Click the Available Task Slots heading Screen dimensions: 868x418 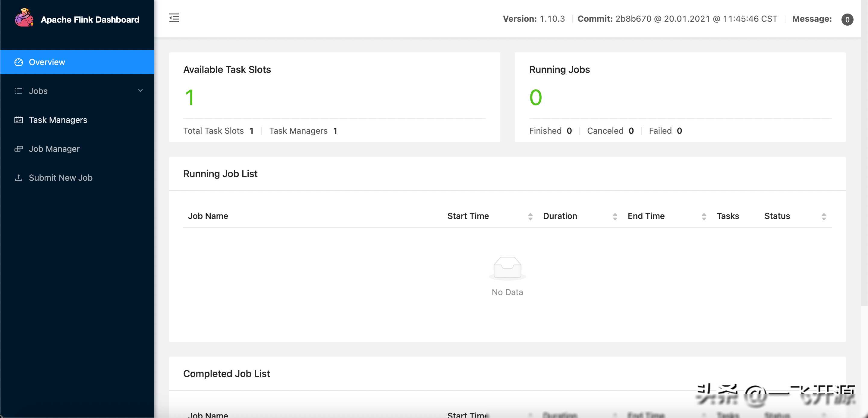click(227, 70)
